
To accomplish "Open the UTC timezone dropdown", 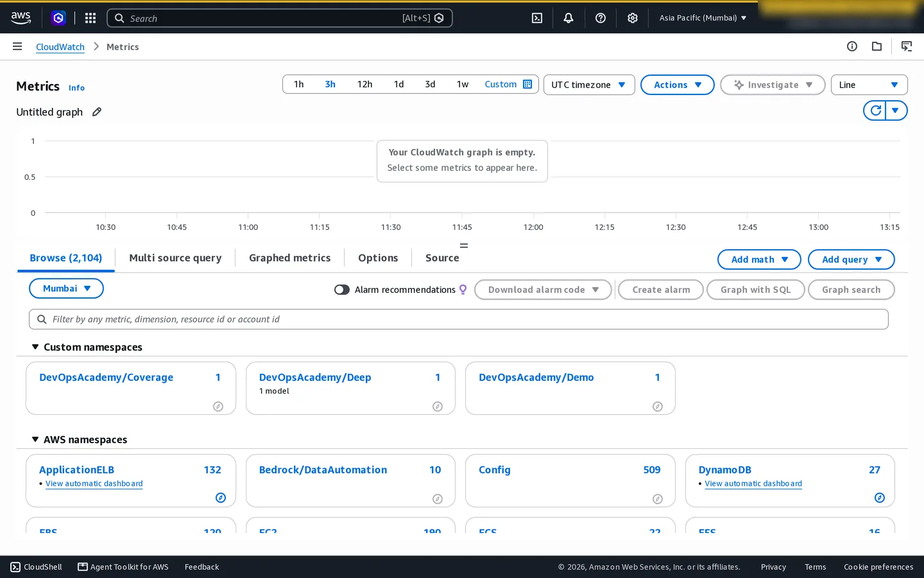I will 589,85.
